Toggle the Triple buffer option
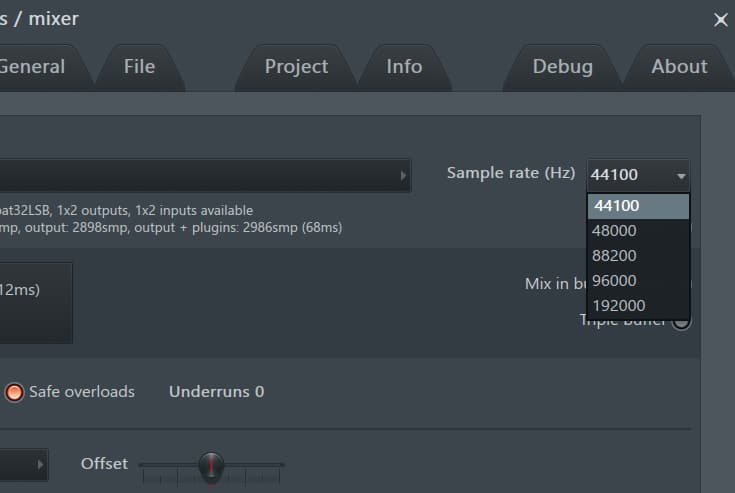The width and height of the screenshot is (735, 493). pos(681,321)
